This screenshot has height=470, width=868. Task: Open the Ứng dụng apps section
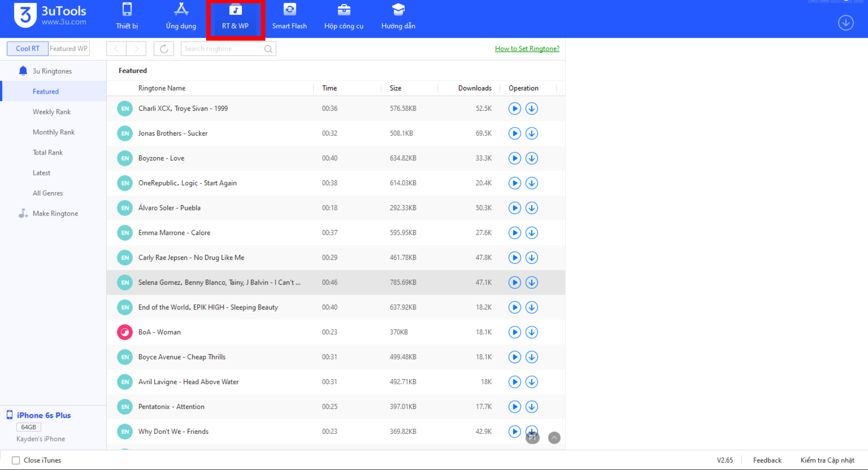tap(181, 17)
